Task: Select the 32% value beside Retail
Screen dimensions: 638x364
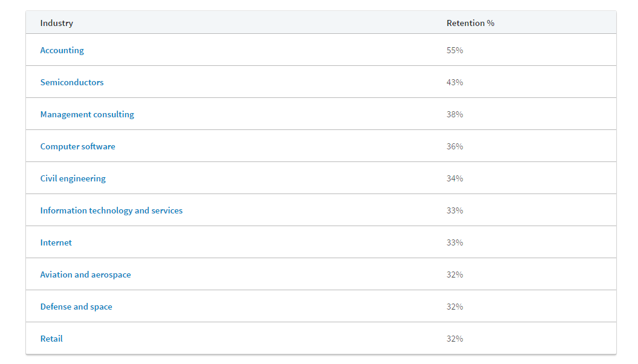Action: pos(454,338)
